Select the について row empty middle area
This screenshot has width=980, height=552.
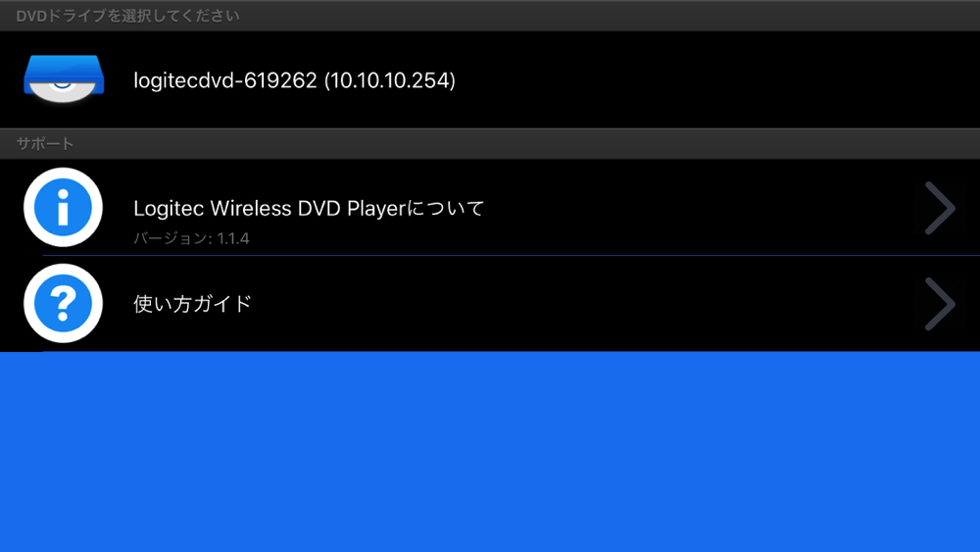tap(700, 208)
